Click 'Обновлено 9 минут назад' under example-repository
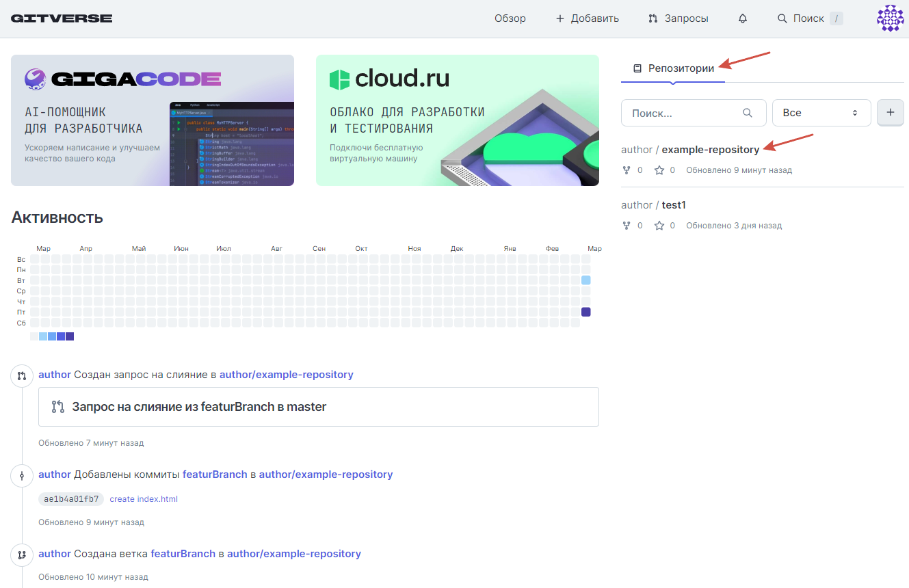The image size is (909, 588). click(739, 170)
